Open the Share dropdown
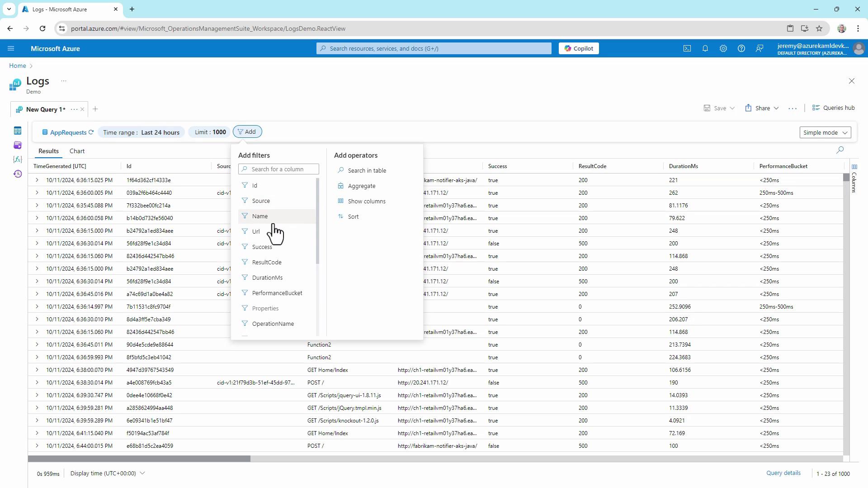Viewport: 868px width, 488px height. pyautogui.click(x=762, y=108)
